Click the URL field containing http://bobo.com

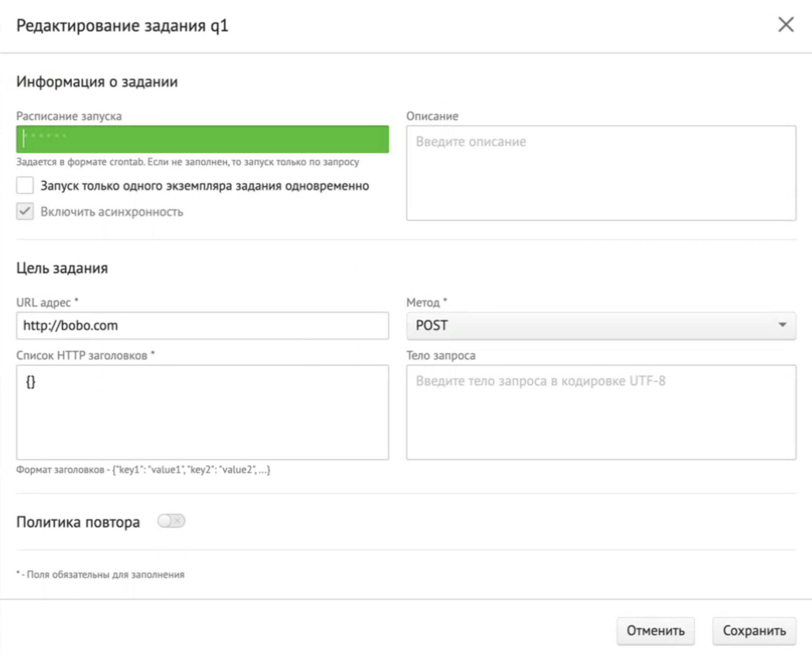202,325
